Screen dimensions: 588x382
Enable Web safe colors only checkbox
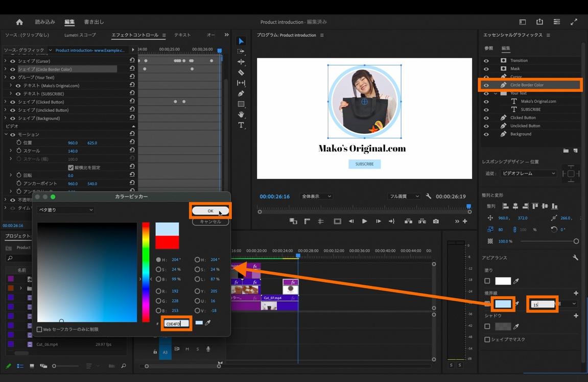pyautogui.click(x=39, y=329)
